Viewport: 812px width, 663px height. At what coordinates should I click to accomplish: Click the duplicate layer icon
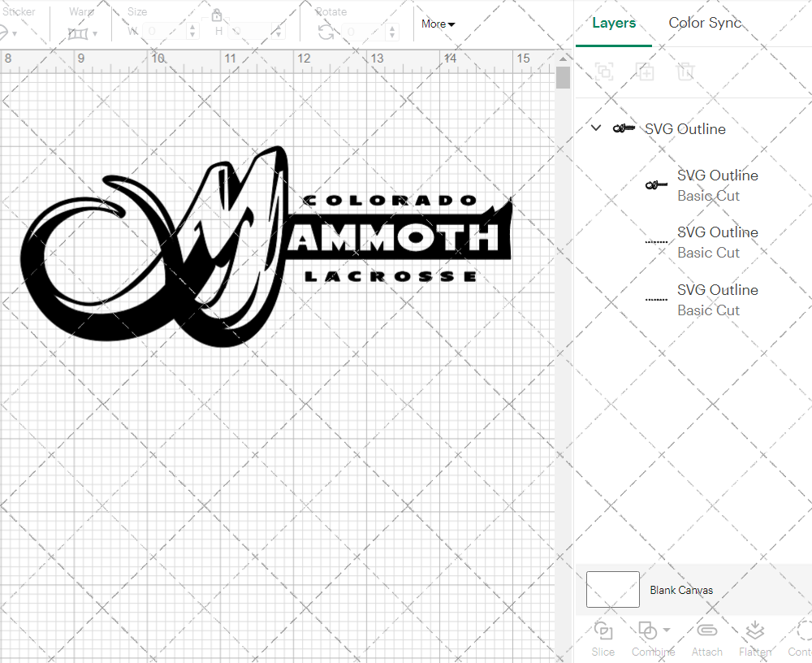pyautogui.click(x=646, y=71)
